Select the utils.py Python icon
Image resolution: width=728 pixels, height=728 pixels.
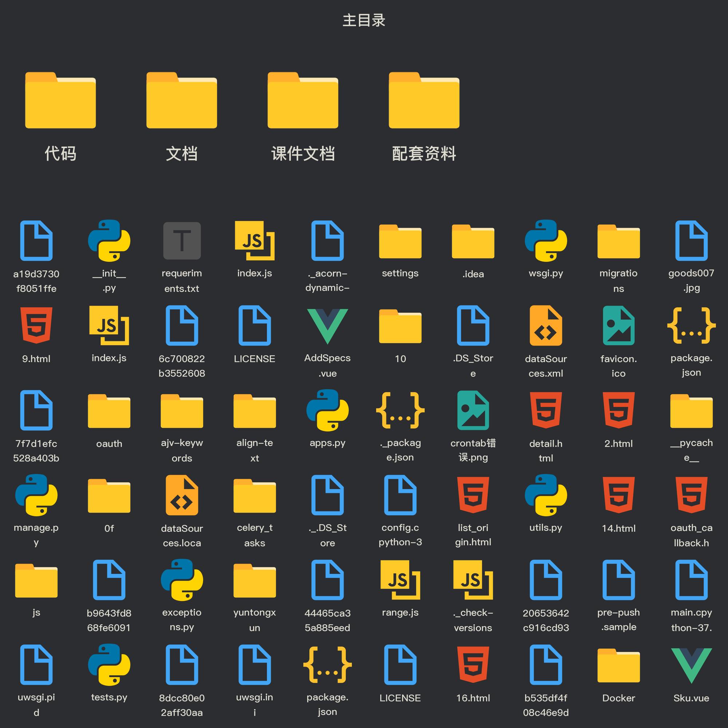coord(546,495)
